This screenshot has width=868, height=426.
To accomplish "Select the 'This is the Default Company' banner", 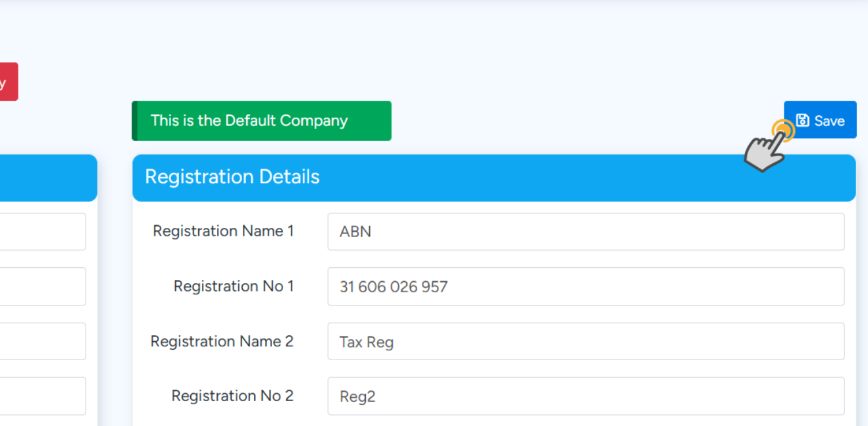I will [x=262, y=120].
